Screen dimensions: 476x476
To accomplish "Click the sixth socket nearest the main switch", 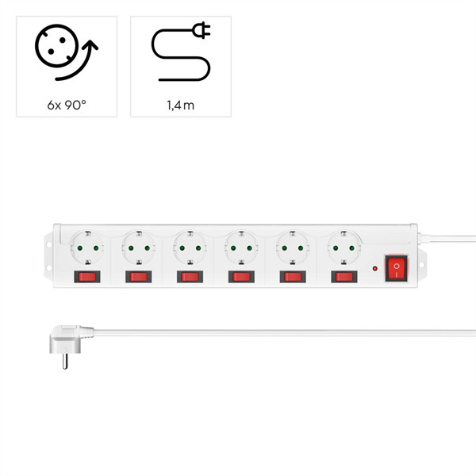I will click(344, 248).
